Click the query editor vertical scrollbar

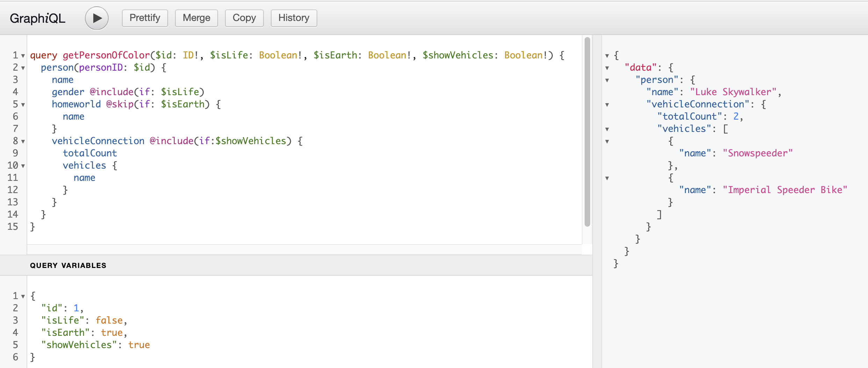pos(587,132)
